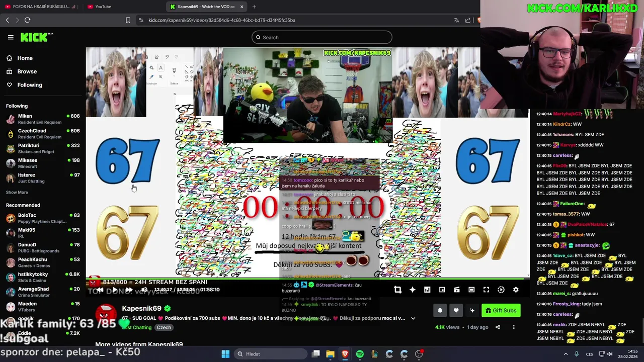Image resolution: width=644 pixels, height=362 pixels.
Task: Reload the page in browser
Action: click(x=27, y=20)
